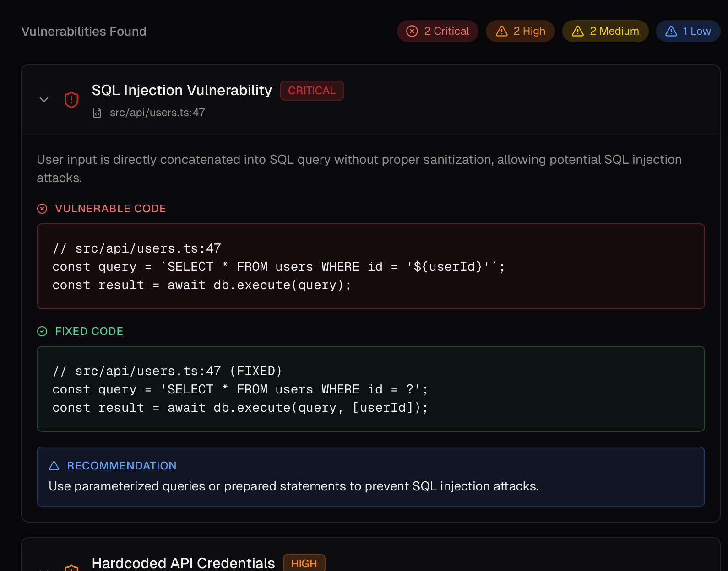Click the yellow warning triangle in the Medium badge
728x571 pixels.
(x=578, y=31)
